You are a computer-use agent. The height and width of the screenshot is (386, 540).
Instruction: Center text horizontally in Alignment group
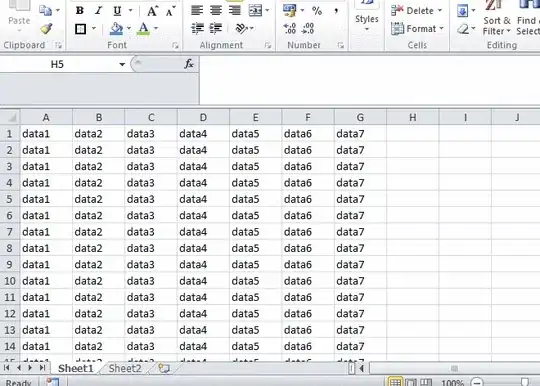(216, 11)
